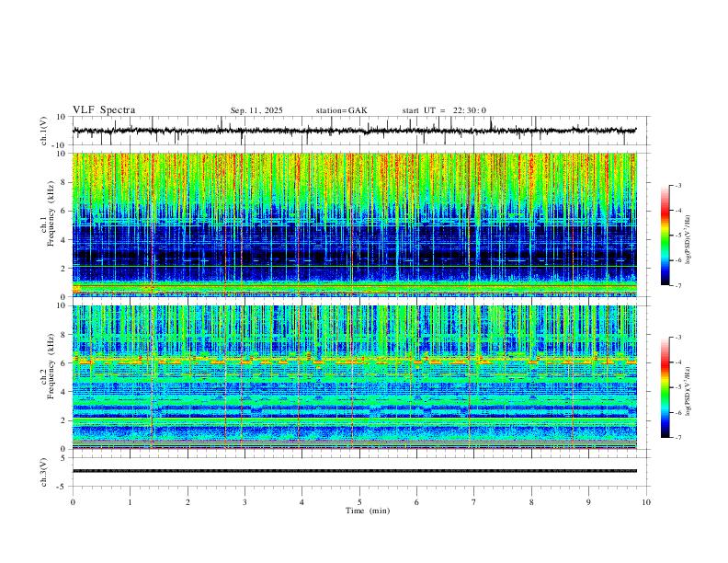The height and width of the screenshot is (563, 728).
Task: Click the "ch.1(V)" axis label
Action: (45, 131)
